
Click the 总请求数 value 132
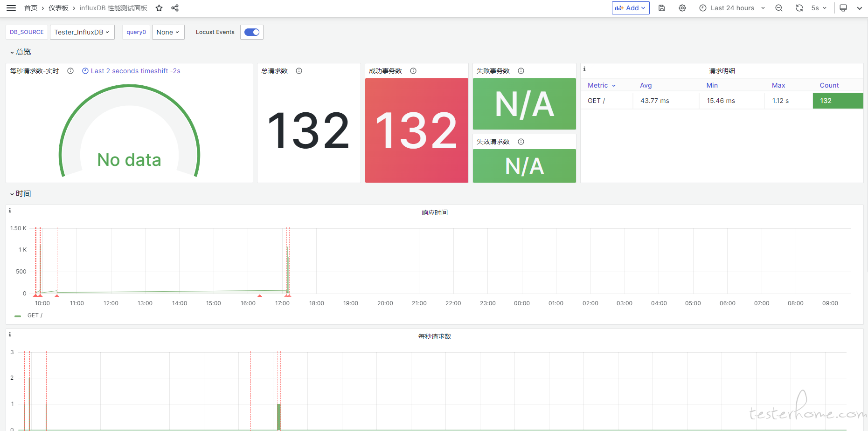point(309,131)
